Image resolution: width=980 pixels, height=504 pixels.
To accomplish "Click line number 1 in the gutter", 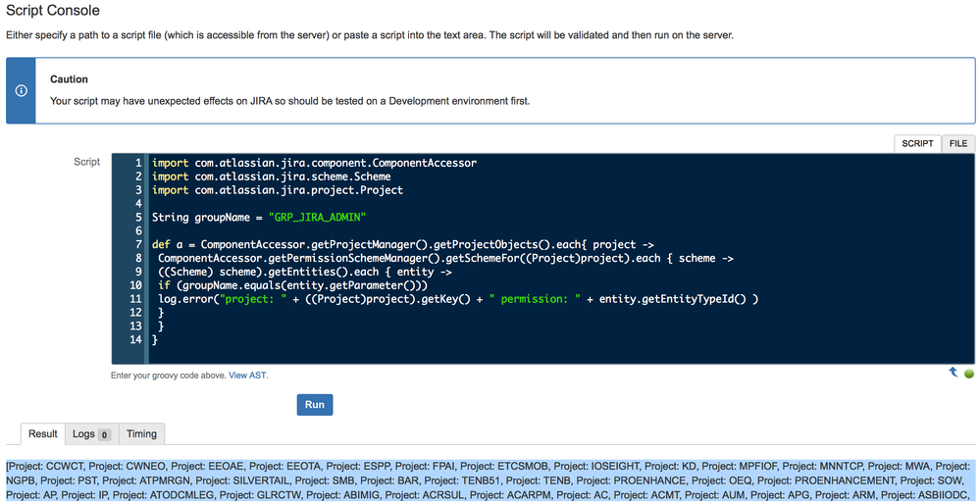I will pyautogui.click(x=138, y=163).
